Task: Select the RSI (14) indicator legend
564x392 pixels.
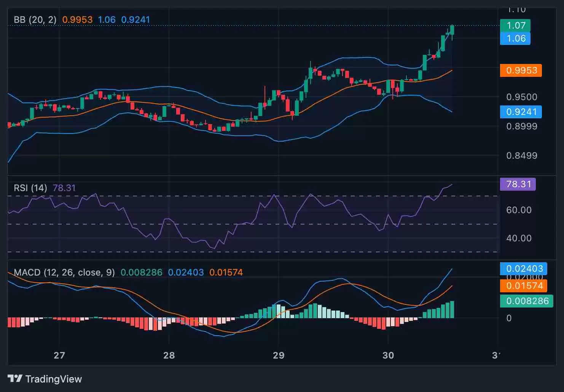Action: coord(30,188)
